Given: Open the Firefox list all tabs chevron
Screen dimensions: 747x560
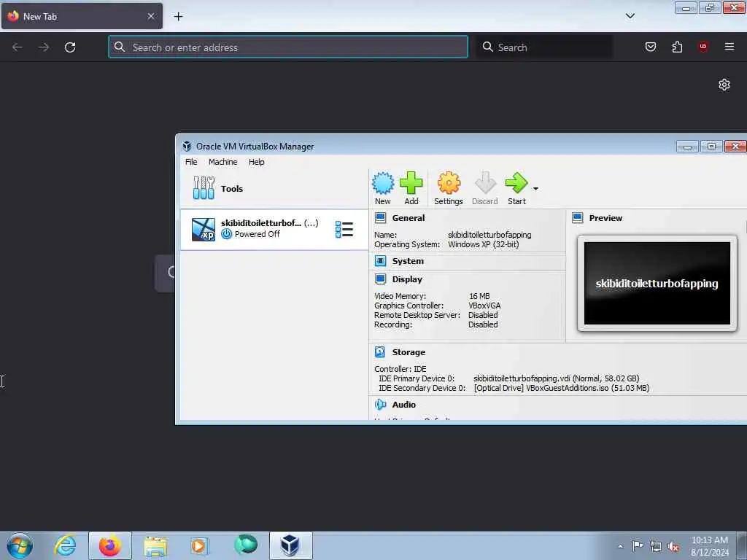Looking at the screenshot, I should click(630, 16).
